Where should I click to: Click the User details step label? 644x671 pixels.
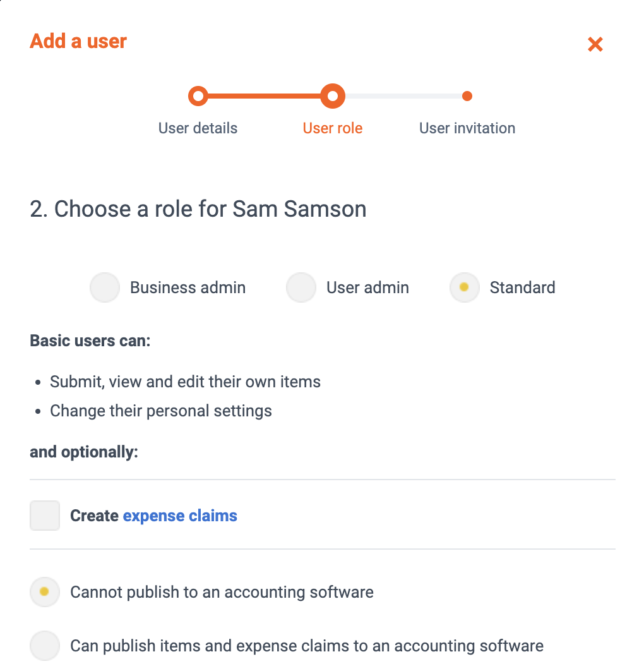coord(198,128)
